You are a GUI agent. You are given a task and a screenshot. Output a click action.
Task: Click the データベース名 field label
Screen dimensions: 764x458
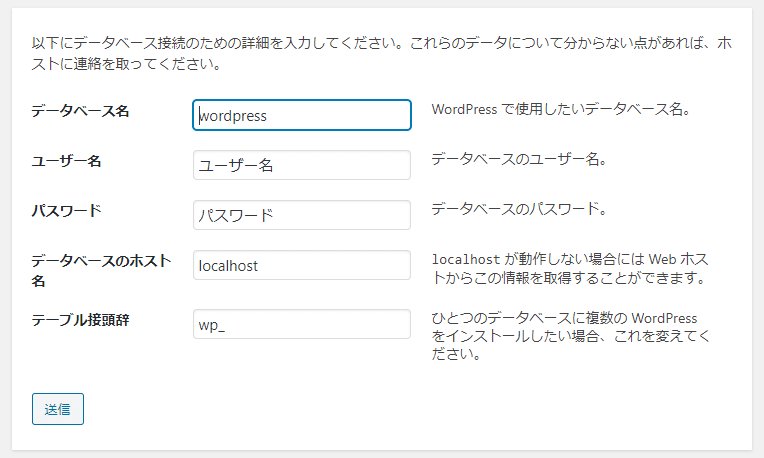pyautogui.click(x=80, y=111)
